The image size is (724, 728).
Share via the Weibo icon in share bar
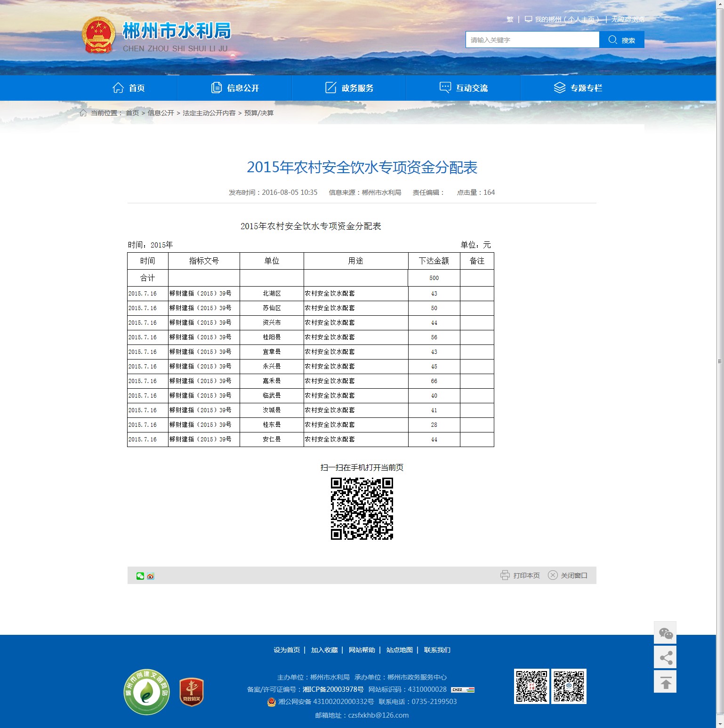point(151,576)
